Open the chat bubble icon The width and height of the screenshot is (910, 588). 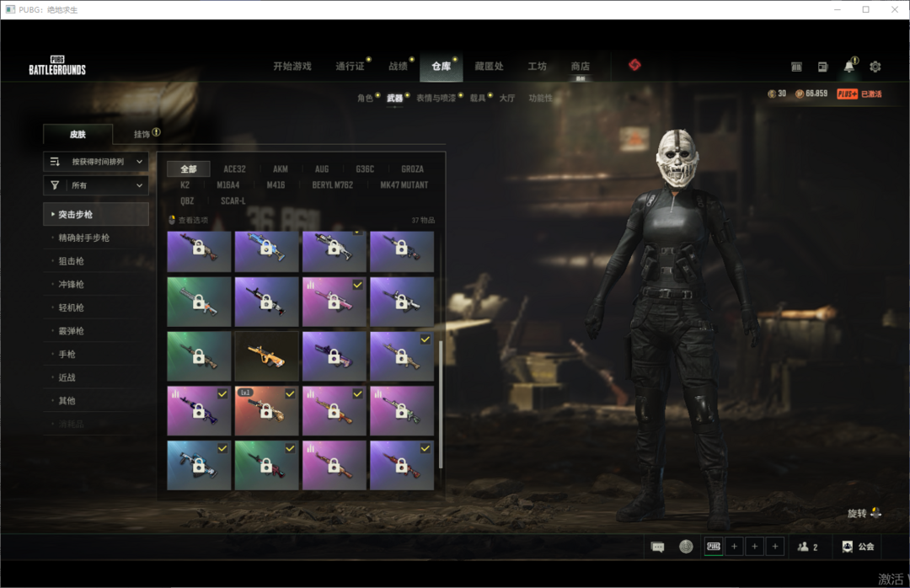click(657, 547)
